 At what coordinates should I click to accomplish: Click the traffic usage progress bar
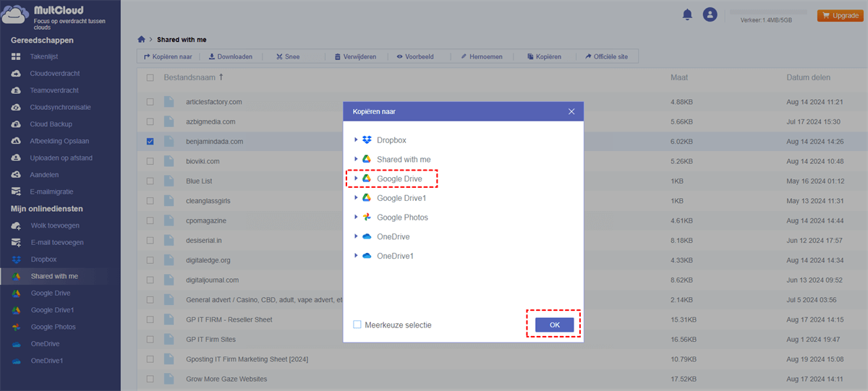pyautogui.click(x=767, y=13)
